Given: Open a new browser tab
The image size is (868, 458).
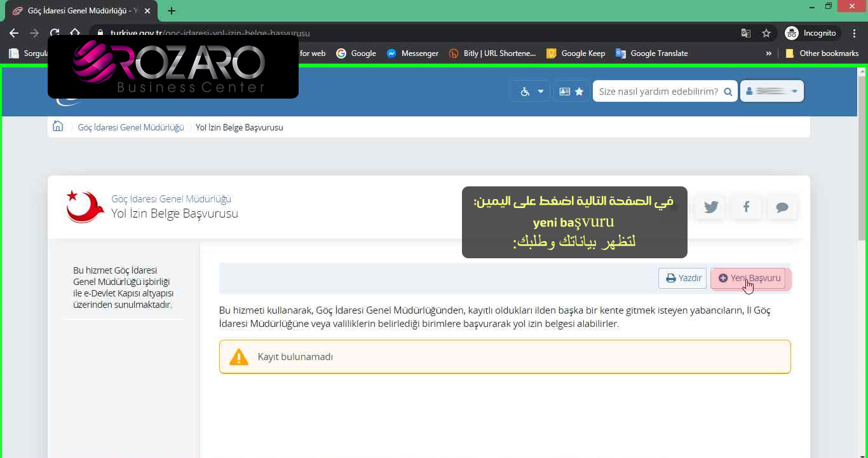Looking at the screenshot, I should (x=172, y=11).
